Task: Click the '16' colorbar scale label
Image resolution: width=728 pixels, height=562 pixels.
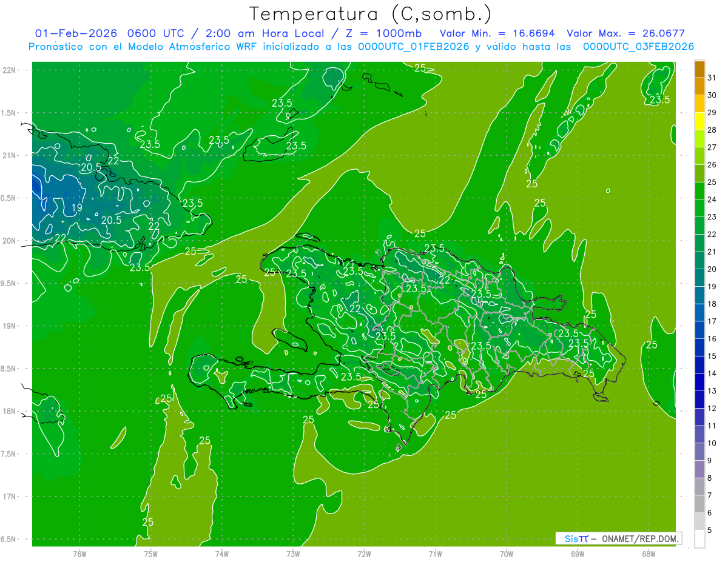Action: pos(712,338)
